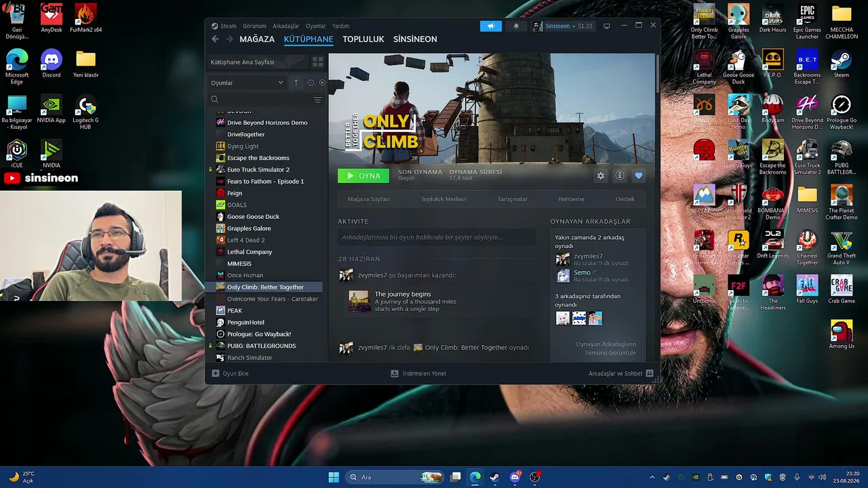
Task: Open The journey begins achievement thumbnail
Action: (359, 302)
